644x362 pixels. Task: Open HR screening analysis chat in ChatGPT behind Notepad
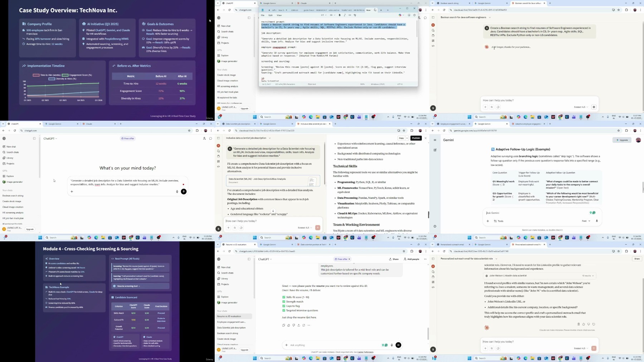pyautogui.click(x=227, y=86)
